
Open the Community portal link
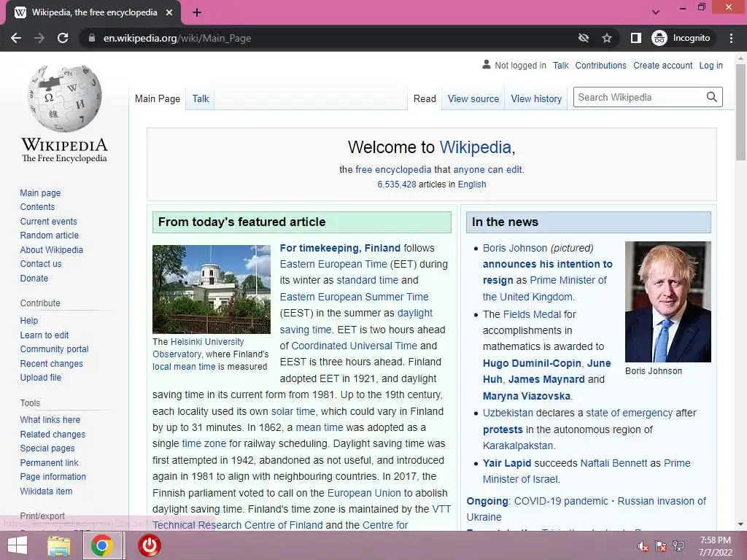click(x=54, y=349)
